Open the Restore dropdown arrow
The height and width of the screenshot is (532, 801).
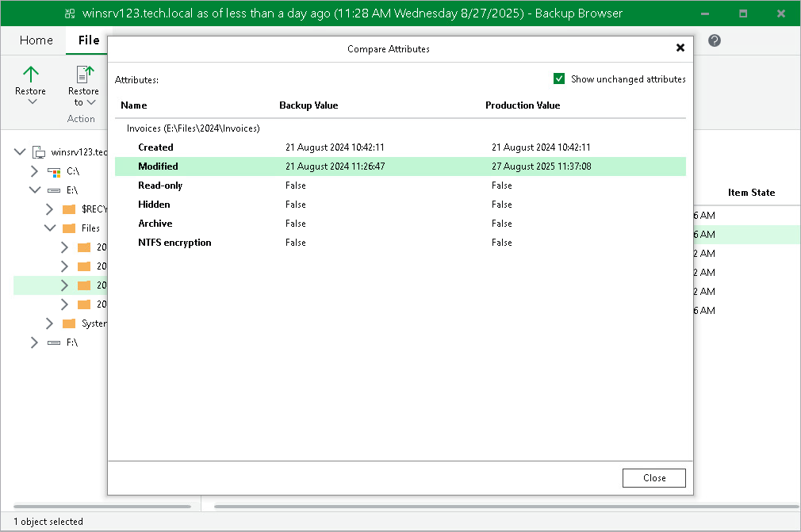click(x=33, y=101)
